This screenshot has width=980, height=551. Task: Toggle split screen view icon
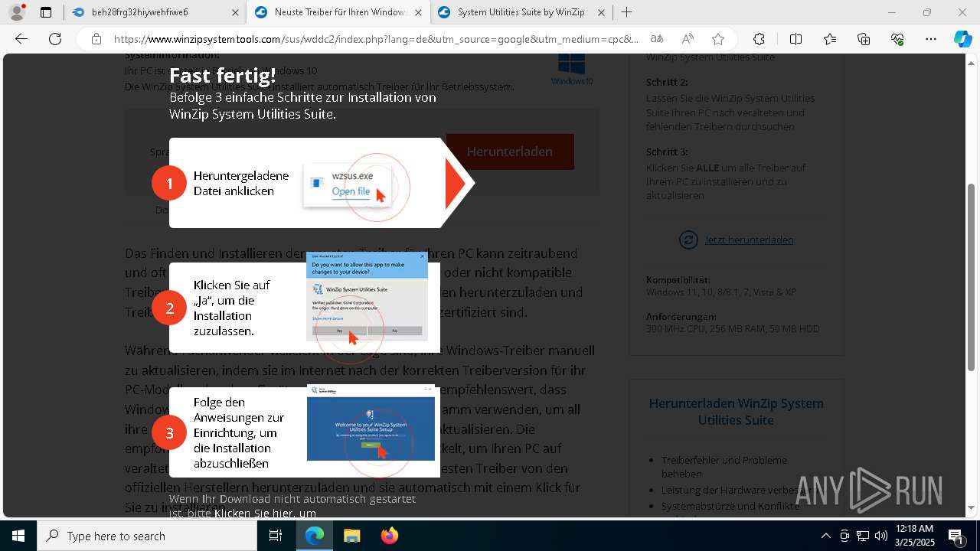tap(795, 39)
